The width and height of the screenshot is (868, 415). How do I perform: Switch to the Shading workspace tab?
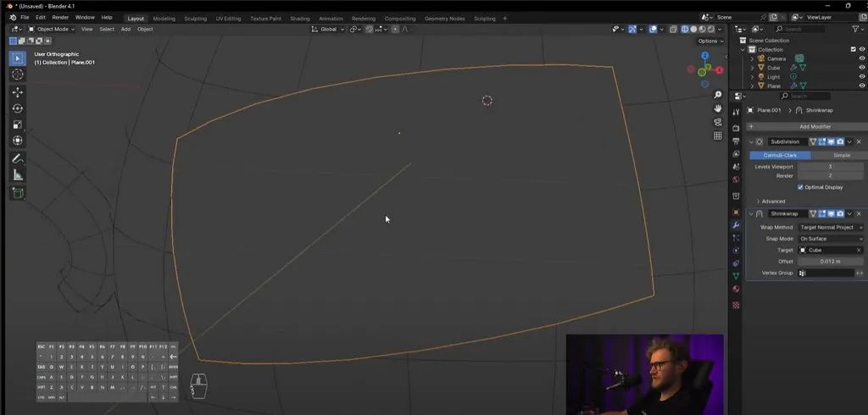[x=300, y=19]
